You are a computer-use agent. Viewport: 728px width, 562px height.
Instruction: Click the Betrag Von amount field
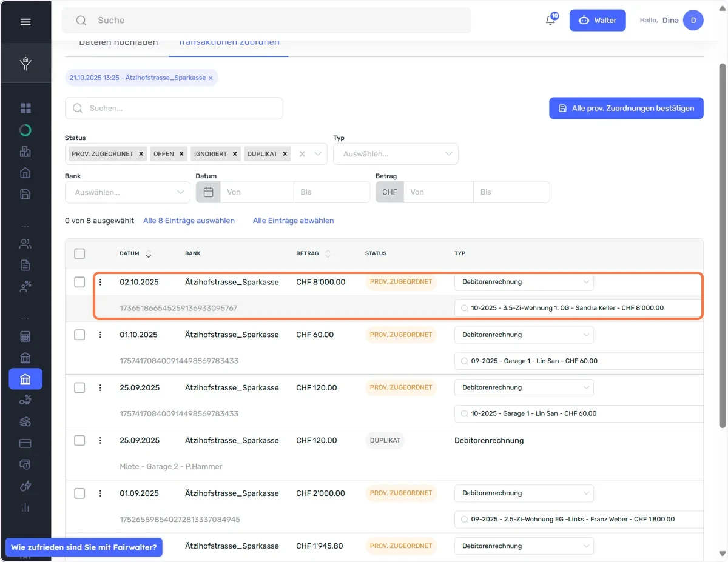tap(439, 192)
